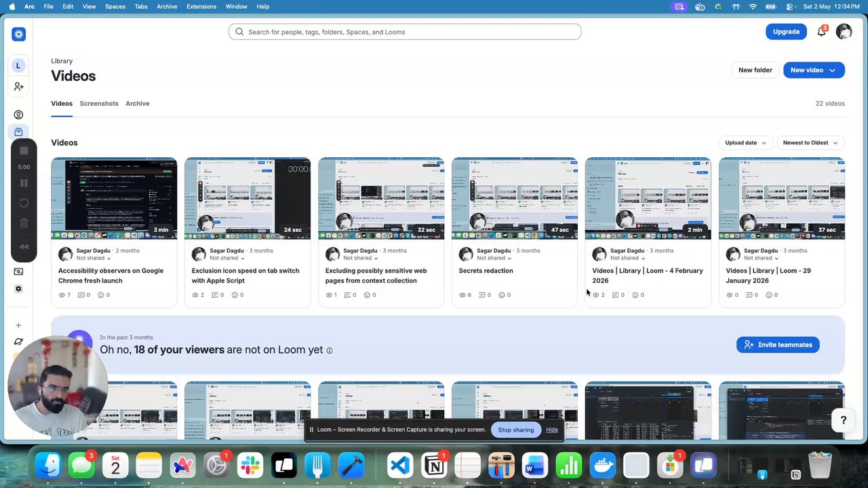The image size is (868, 488).
Task: Click the Upgrade button
Action: (x=786, y=32)
